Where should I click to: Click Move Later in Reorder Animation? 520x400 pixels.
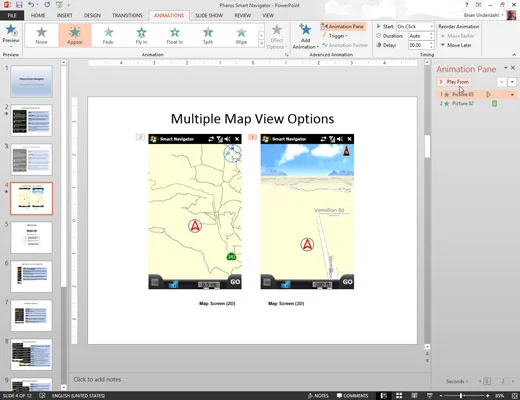[x=456, y=45]
